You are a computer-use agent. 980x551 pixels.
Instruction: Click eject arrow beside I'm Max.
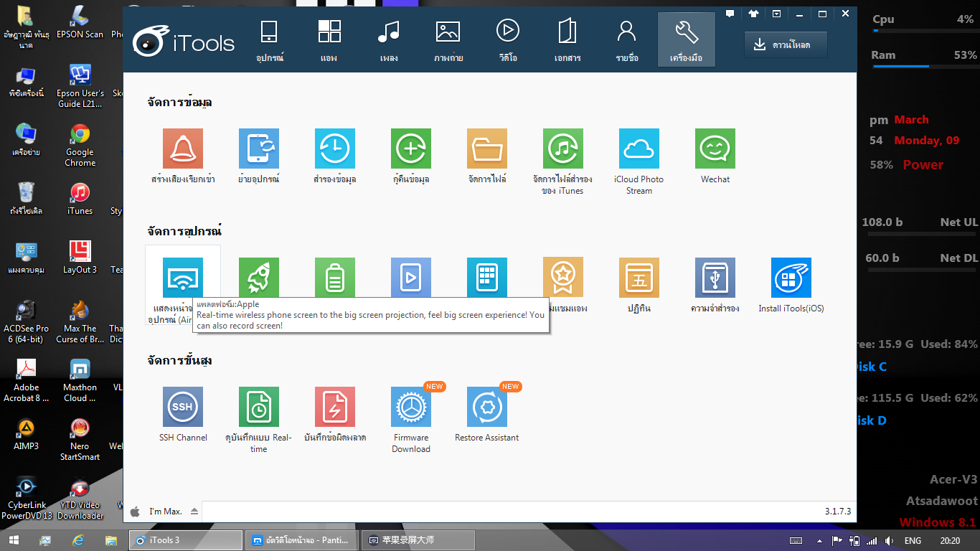click(x=194, y=512)
